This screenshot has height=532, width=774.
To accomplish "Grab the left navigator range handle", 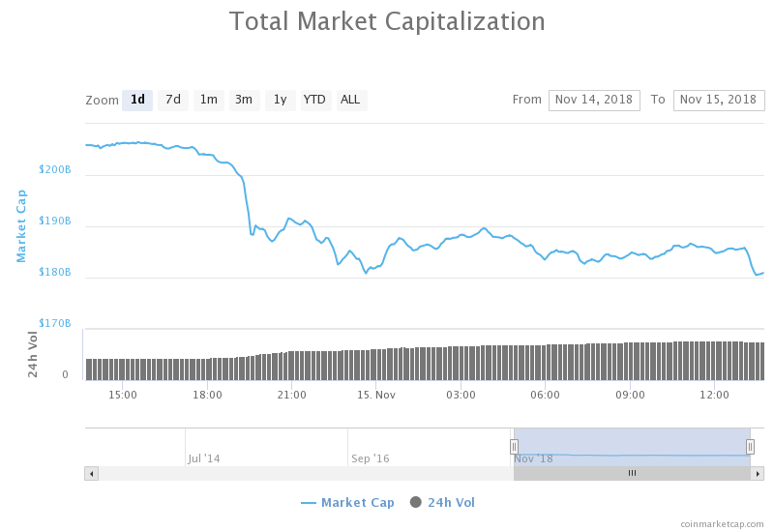I will 514,446.
